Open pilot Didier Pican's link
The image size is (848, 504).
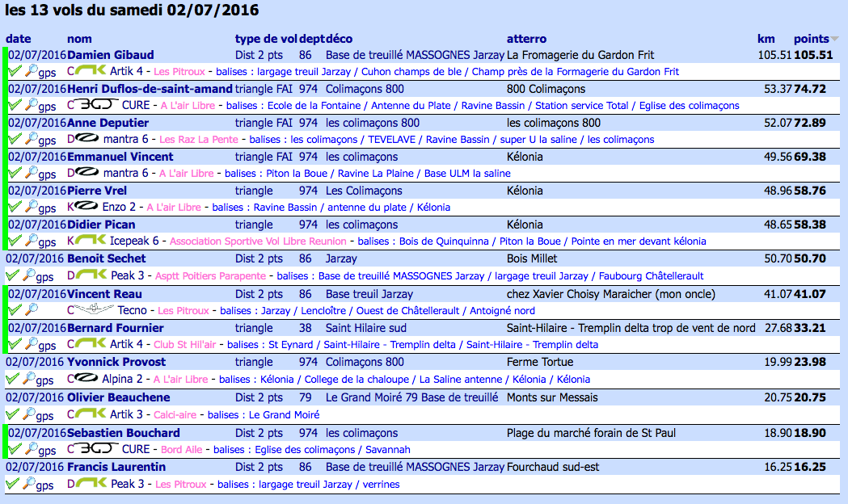101,225
